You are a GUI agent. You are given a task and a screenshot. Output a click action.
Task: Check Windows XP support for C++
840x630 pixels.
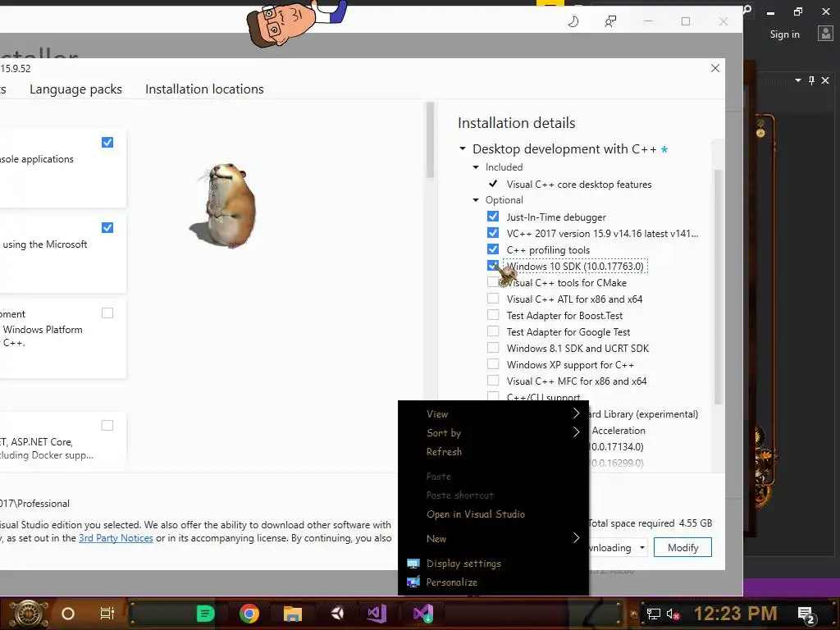pos(493,364)
